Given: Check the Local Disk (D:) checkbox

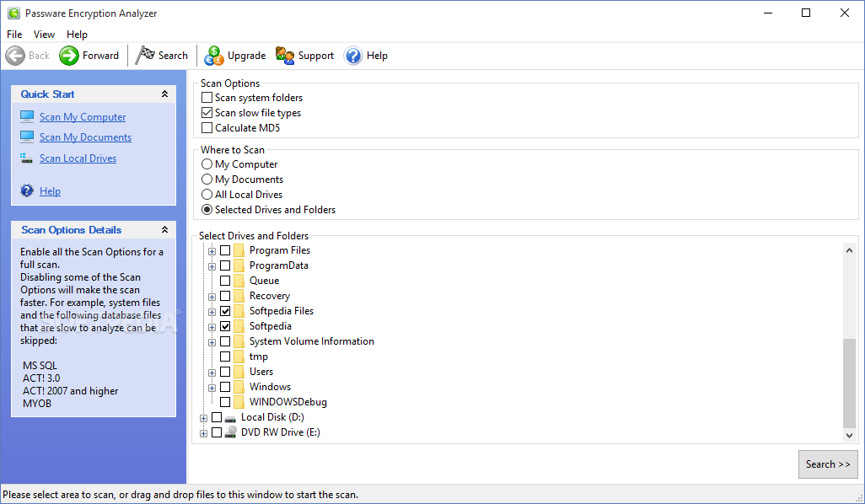Looking at the screenshot, I should pos(217,417).
